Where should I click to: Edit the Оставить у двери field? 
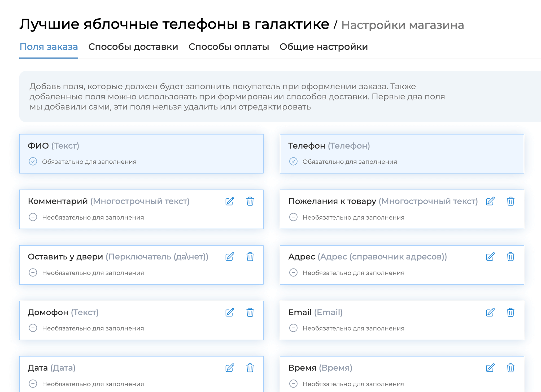pos(230,257)
